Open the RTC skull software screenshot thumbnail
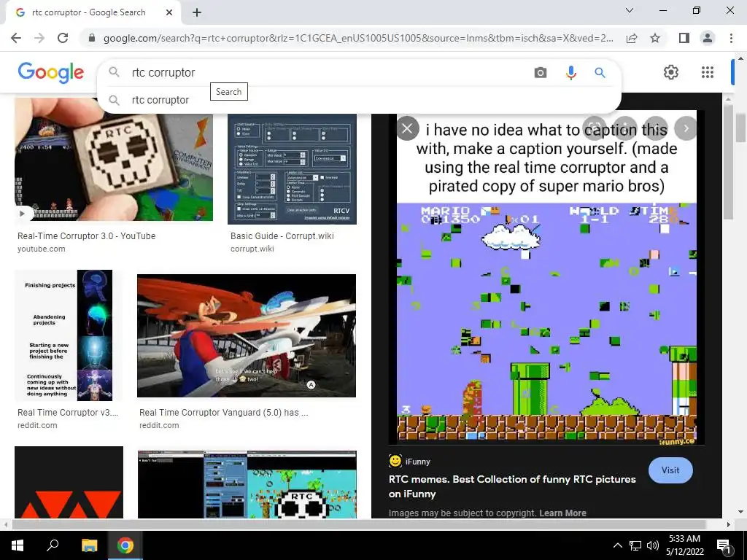Image resolution: width=747 pixels, height=560 pixels. click(247, 484)
